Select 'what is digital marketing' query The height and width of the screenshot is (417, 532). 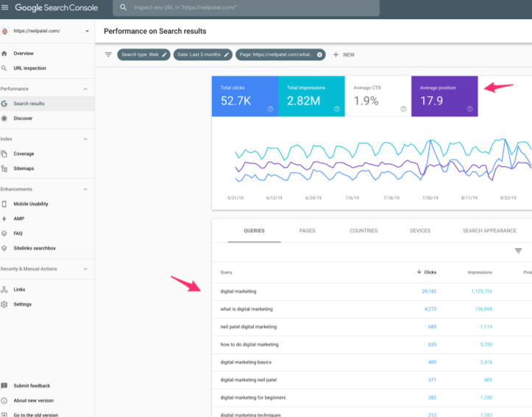pos(372,309)
